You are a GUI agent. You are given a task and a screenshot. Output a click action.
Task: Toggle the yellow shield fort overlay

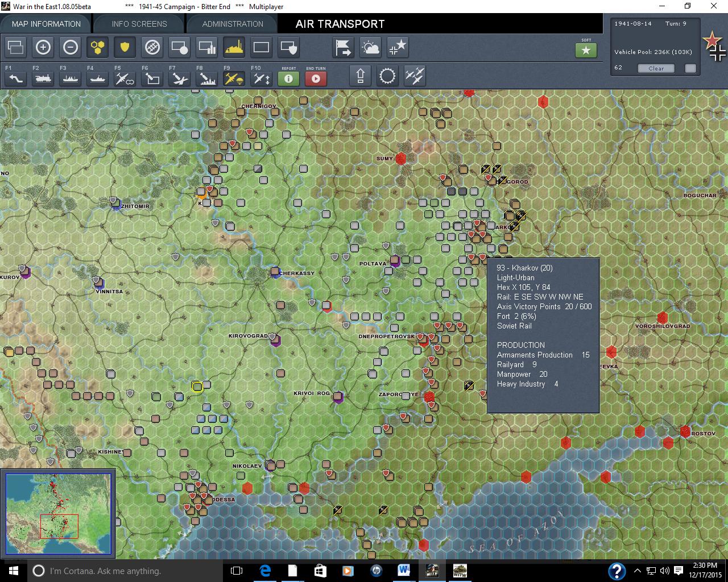(x=125, y=47)
